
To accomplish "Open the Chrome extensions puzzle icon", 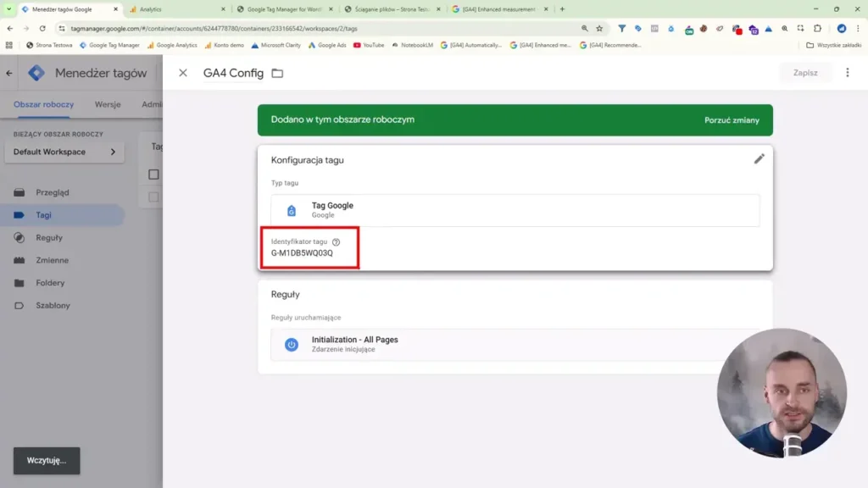I will click(818, 28).
